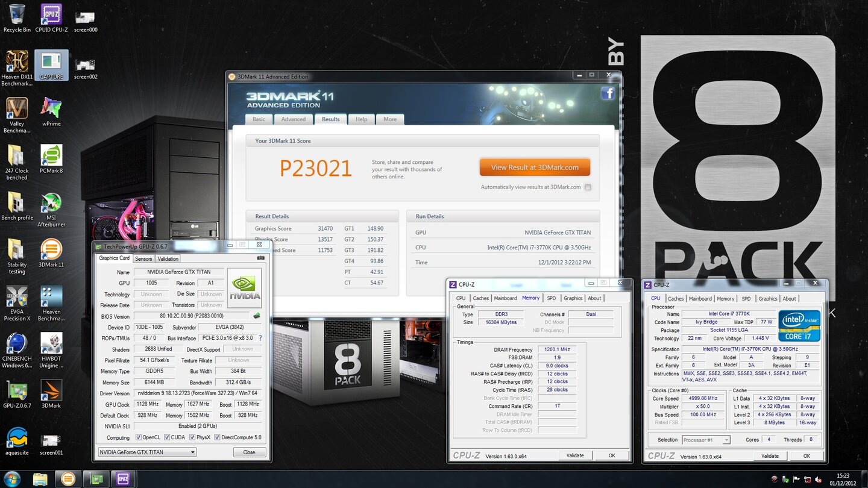
Task: Click the P23021 score text
Action: [x=316, y=169]
